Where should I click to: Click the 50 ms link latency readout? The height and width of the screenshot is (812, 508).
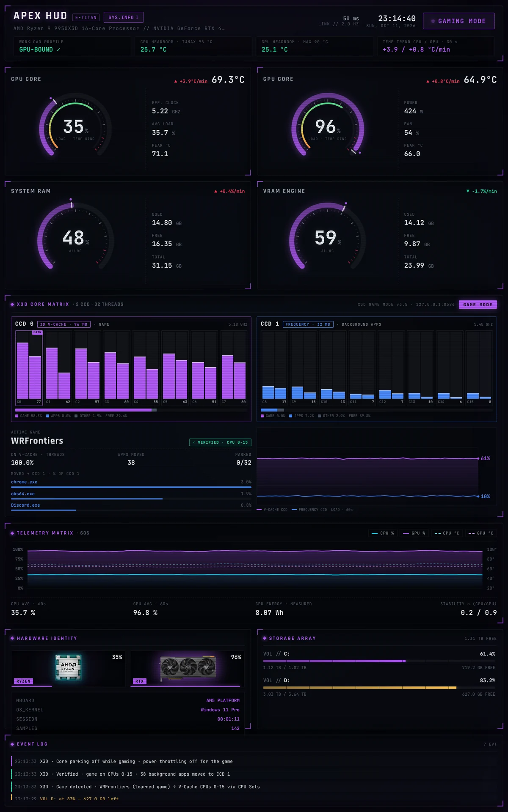351,19
